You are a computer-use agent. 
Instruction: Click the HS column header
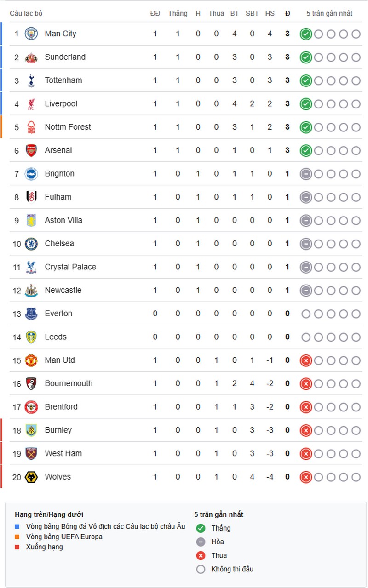click(270, 13)
